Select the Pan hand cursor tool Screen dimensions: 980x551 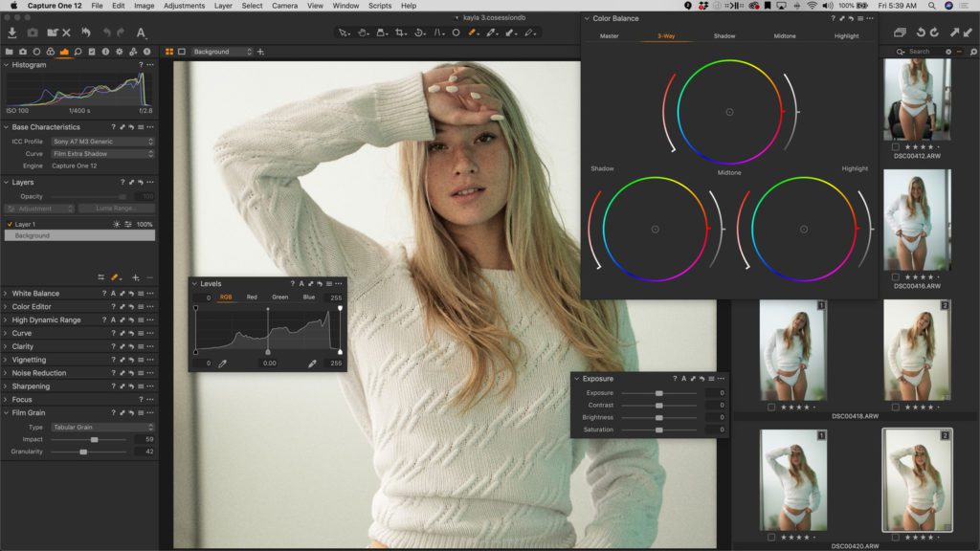tap(363, 33)
